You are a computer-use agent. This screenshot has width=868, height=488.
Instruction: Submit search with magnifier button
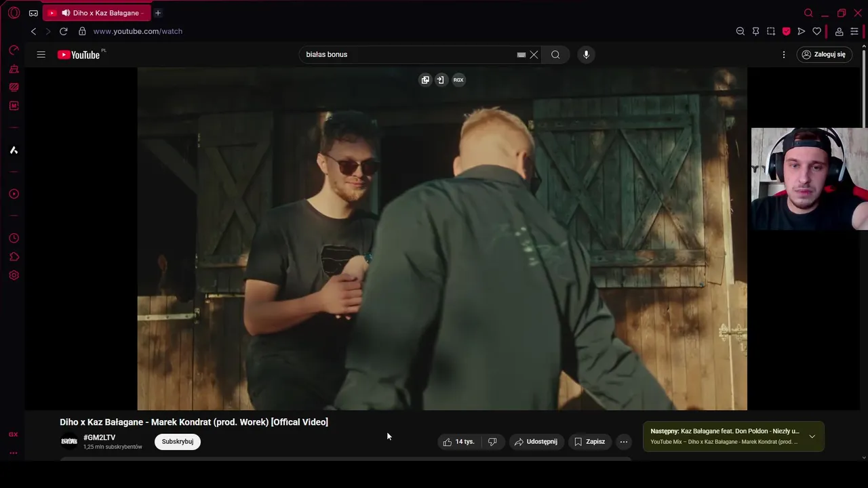click(555, 54)
